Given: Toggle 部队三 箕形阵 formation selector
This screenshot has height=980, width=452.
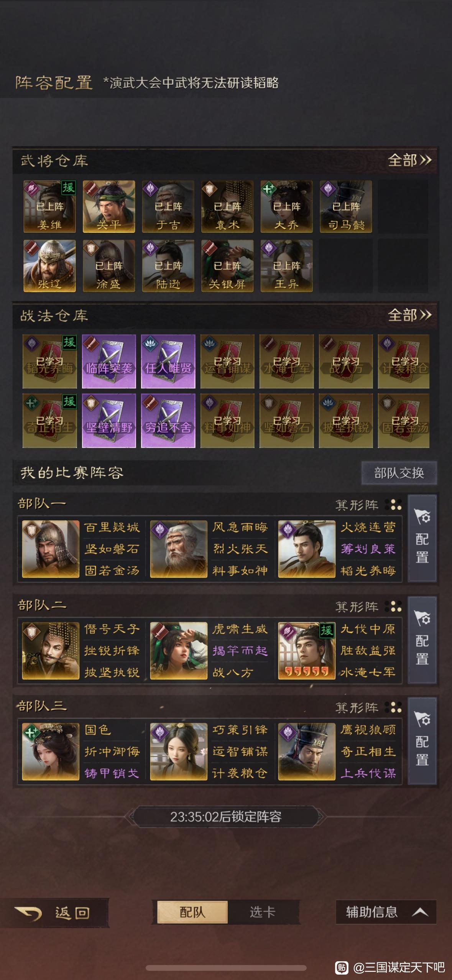Looking at the screenshot, I should [x=368, y=707].
